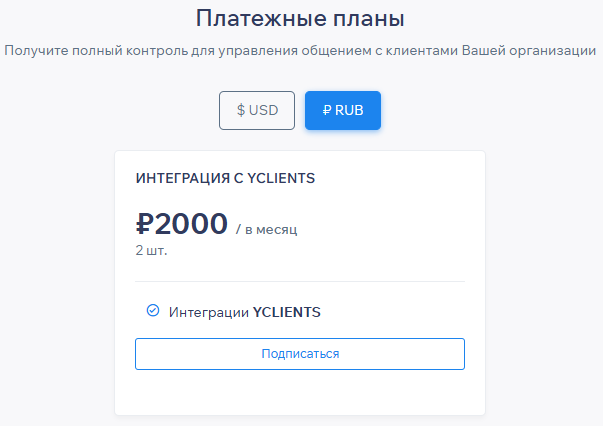Select the ИНТЕГРАЦИЯ С YCLIENTS plan title
The width and height of the screenshot is (603, 426).
tap(225, 178)
